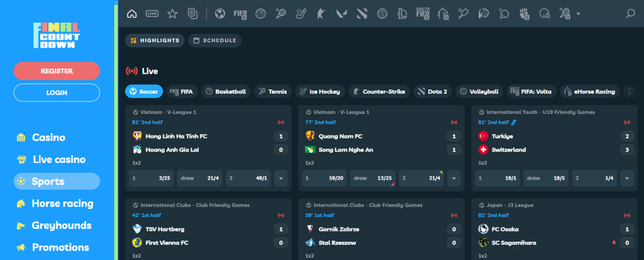Image resolution: width=644 pixels, height=260 pixels.
Task: Open the bet slip document icon in top bar
Action: coord(192,13)
